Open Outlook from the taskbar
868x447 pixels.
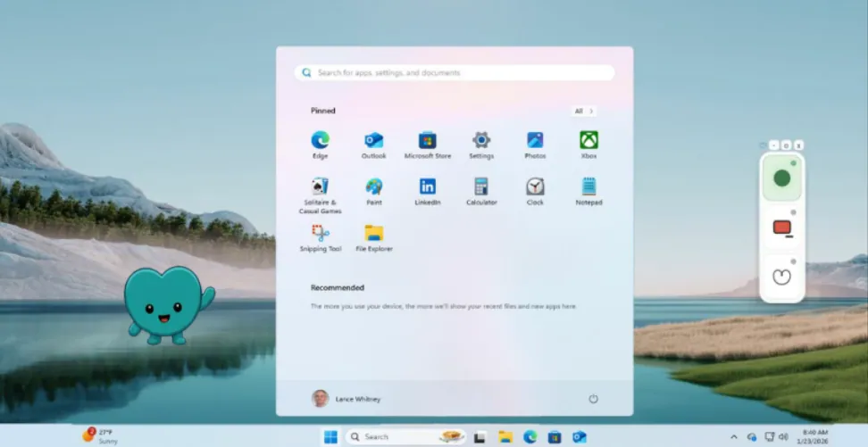(x=579, y=436)
